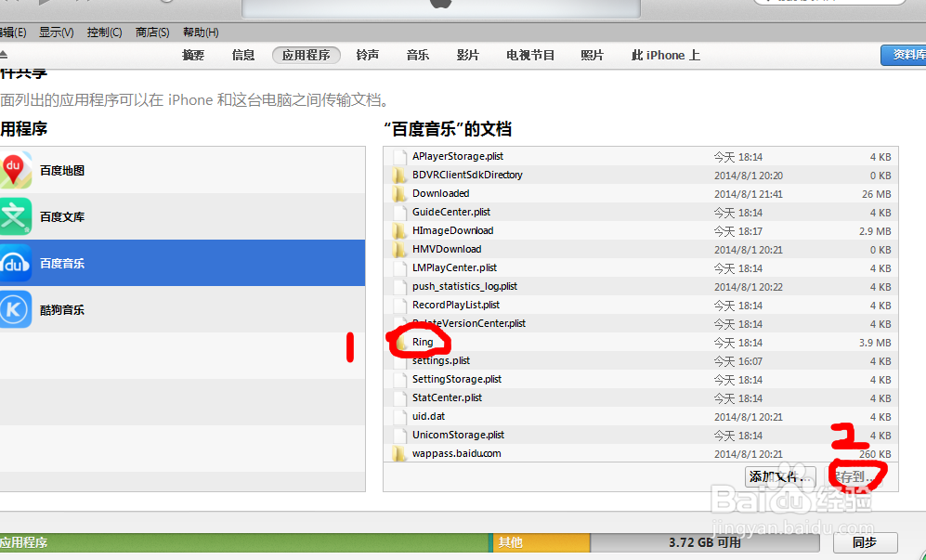Viewport: 926px width, 560px height.
Task: Select the StatCenter.plist file name
Action: tap(447, 397)
